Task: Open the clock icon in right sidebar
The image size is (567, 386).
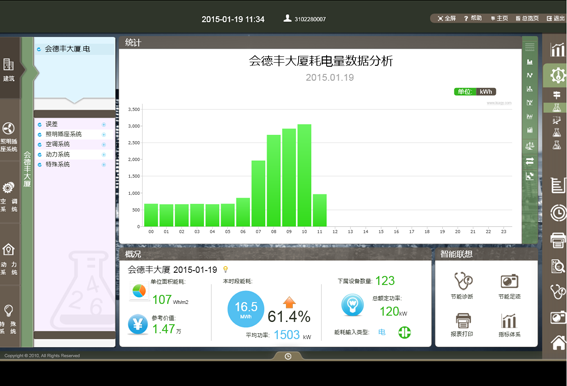Action: (x=558, y=213)
